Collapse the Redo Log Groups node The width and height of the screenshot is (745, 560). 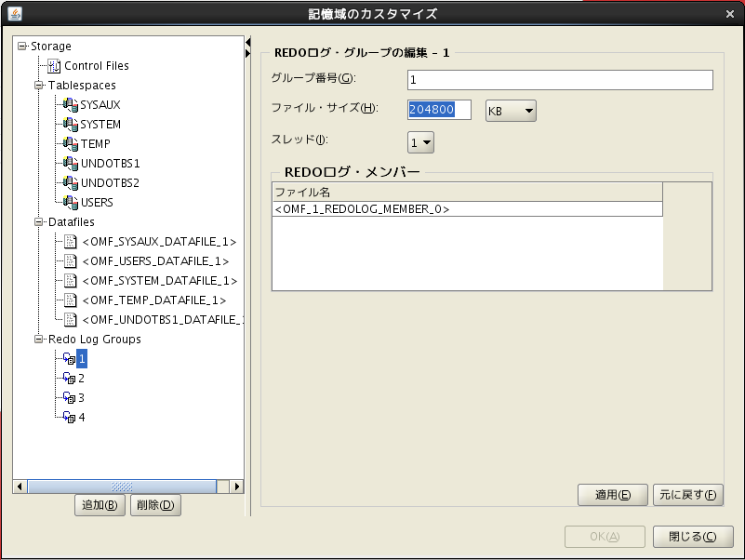pyautogui.click(x=38, y=339)
